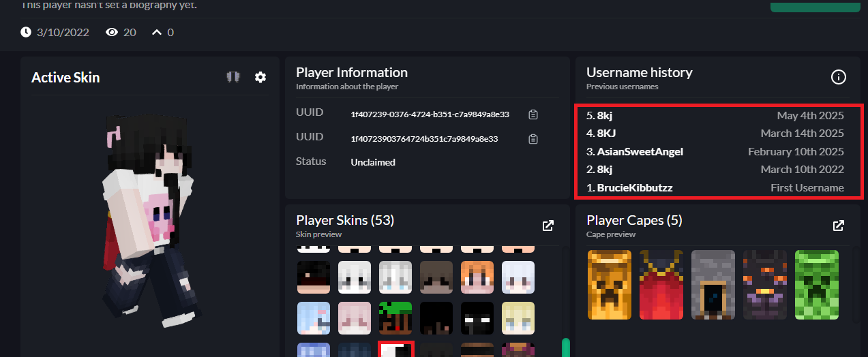Toggle the skin model view icon beside gear
The height and width of the screenshot is (357, 868).
point(233,78)
